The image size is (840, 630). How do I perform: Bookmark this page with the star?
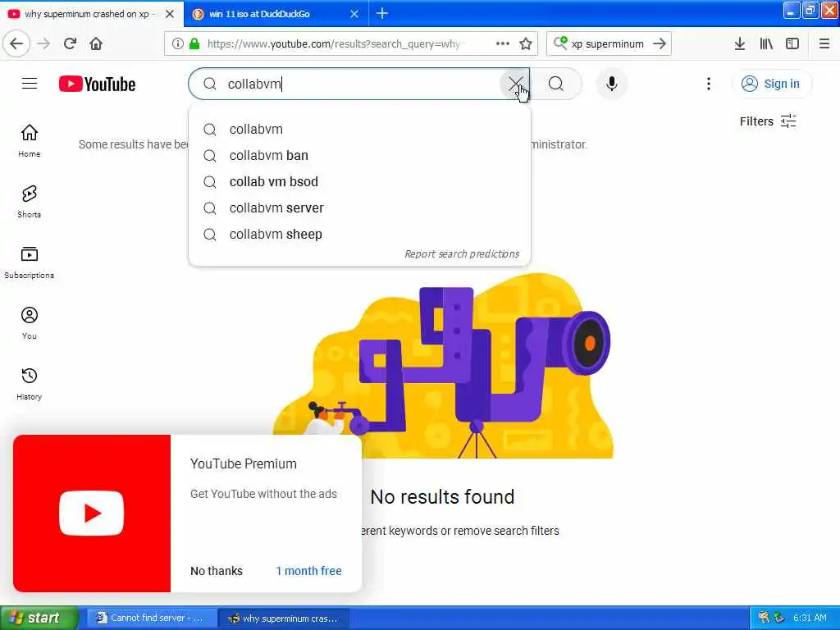click(x=526, y=43)
